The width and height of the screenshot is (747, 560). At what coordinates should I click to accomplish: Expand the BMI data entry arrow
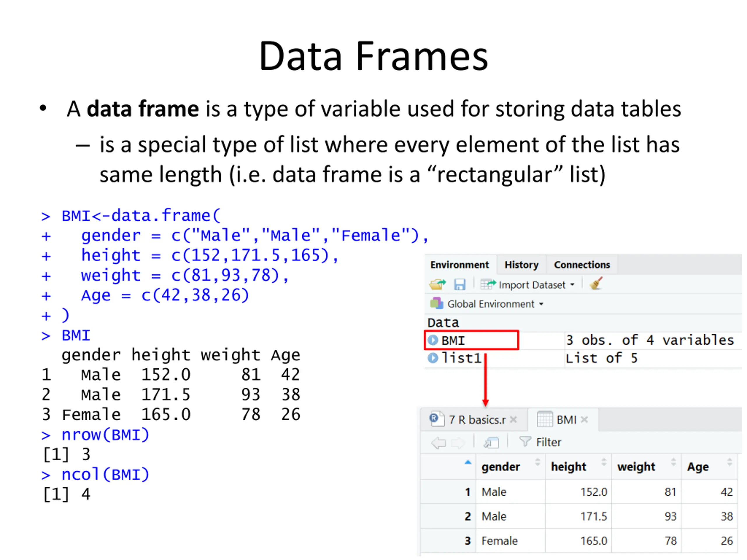coord(433,340)
